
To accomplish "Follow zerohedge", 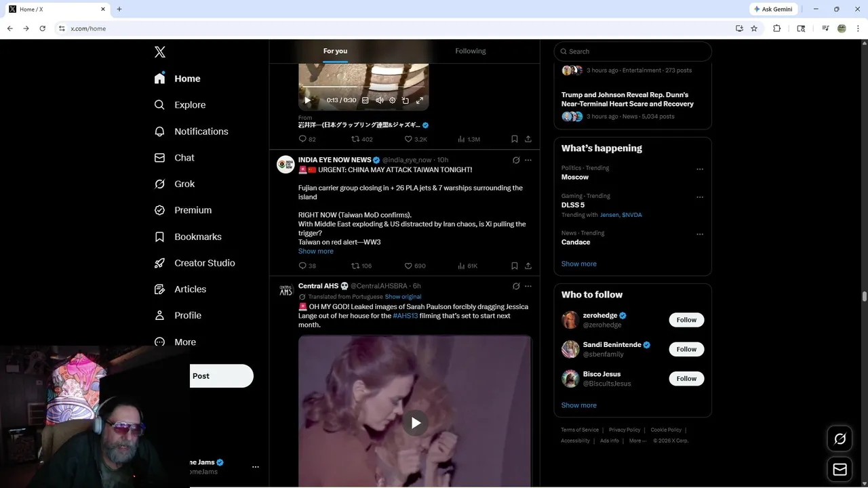I will click(686, 320).
